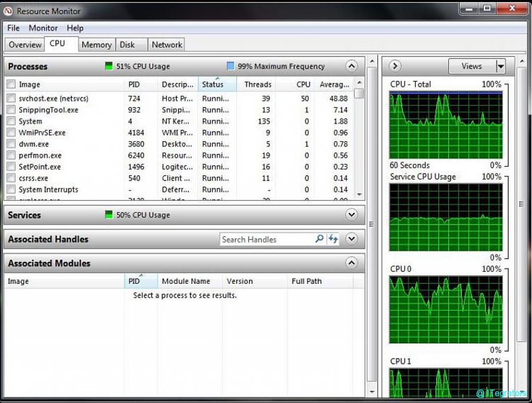532x403 pixels.
Task: Select the svchost.exe (netsvcs) row name
Action: click(53, 98)
